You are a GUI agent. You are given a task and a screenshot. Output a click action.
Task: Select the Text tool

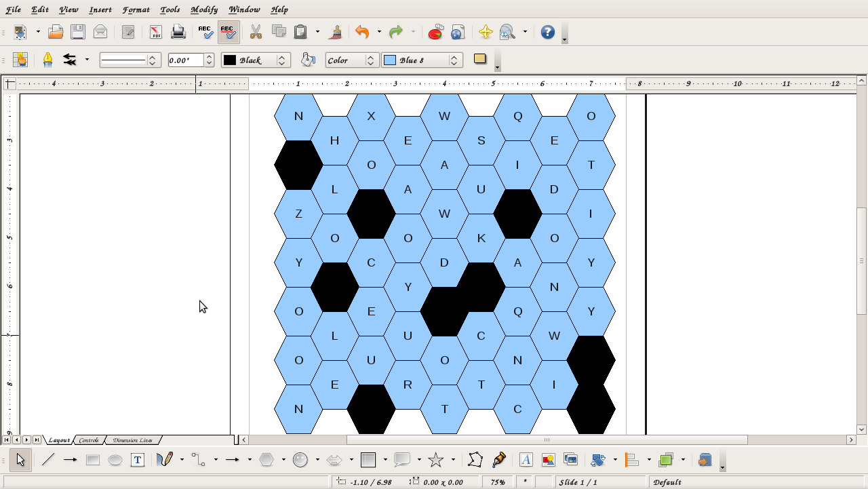click(138, 460)
